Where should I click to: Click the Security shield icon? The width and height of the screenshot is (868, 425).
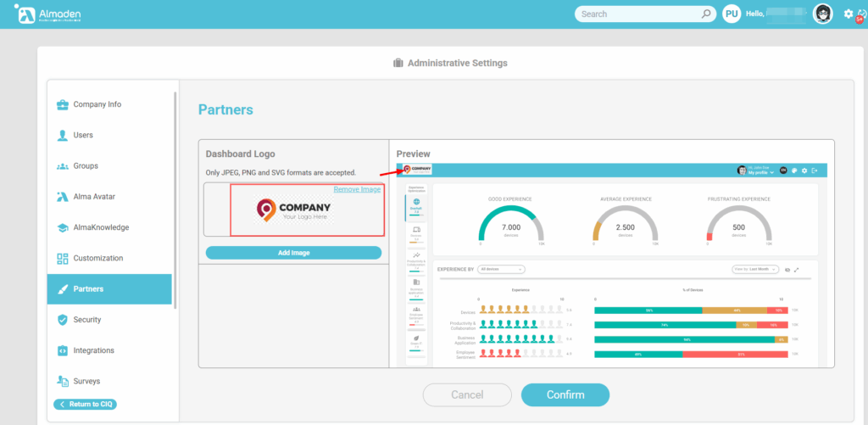(63, 320)
